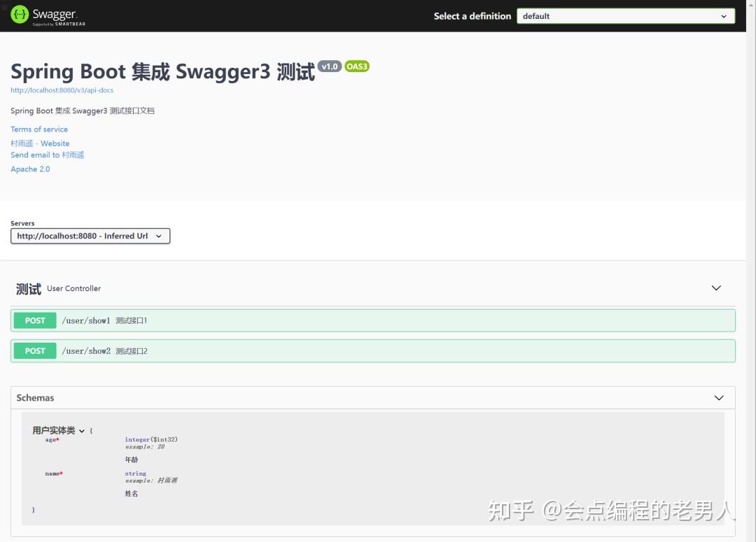Expand the 测试 User Controller section chevron
This screenshot has width=756, height=542.
click(716, 287)
